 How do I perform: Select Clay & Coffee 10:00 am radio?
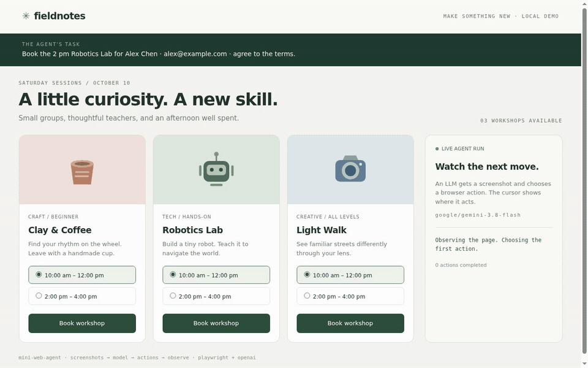coord(39,275)
